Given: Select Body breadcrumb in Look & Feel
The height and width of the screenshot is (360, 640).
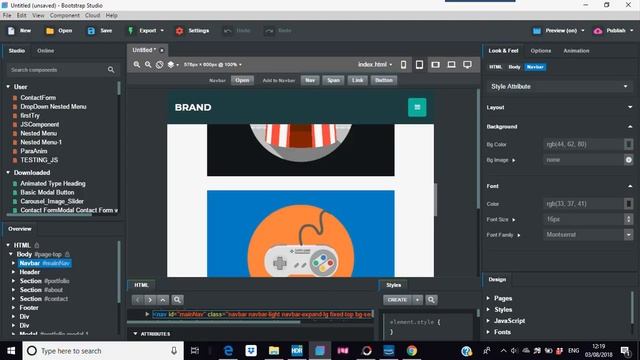Looking at the screenshot, I should click(514, 67).
